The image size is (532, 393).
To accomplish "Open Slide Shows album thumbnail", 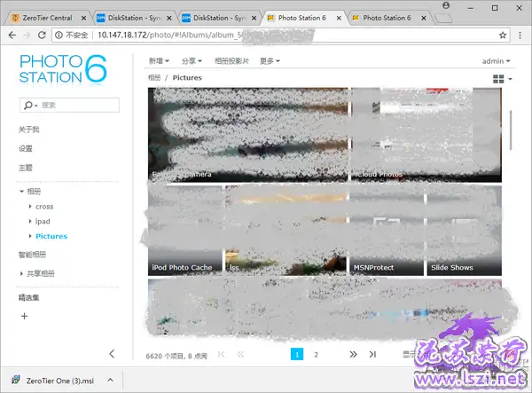I will (x=464, y=231).
